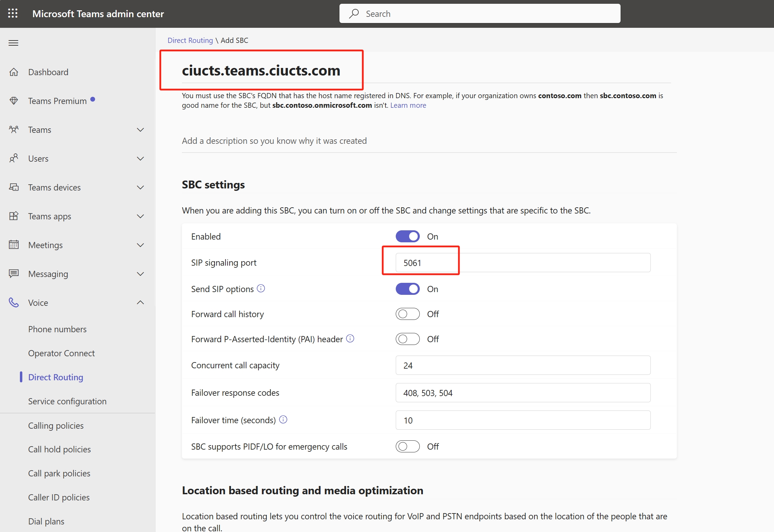Click the SIP signaling port field
Image resolution: width=774 pixels, height=532 pixels.
[x=523, y=263]
